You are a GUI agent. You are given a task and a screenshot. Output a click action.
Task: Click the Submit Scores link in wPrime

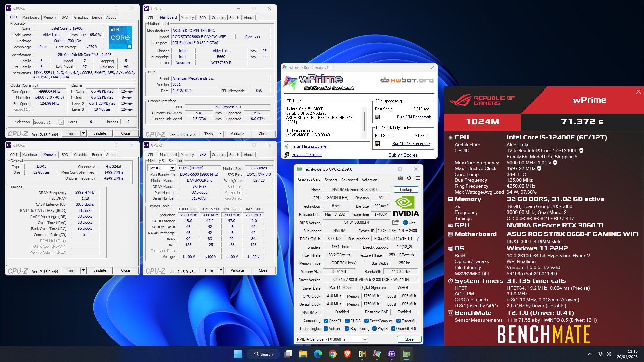(403, 155)
